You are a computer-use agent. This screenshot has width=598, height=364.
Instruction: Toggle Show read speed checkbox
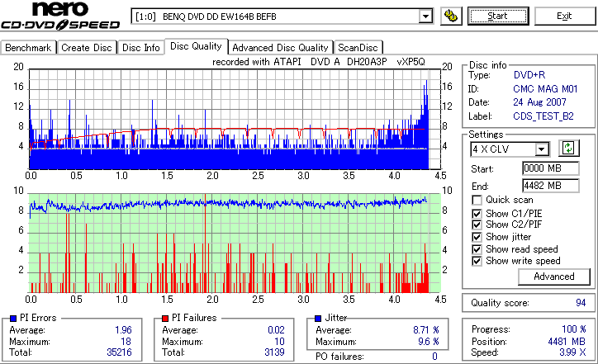(477, 249)
